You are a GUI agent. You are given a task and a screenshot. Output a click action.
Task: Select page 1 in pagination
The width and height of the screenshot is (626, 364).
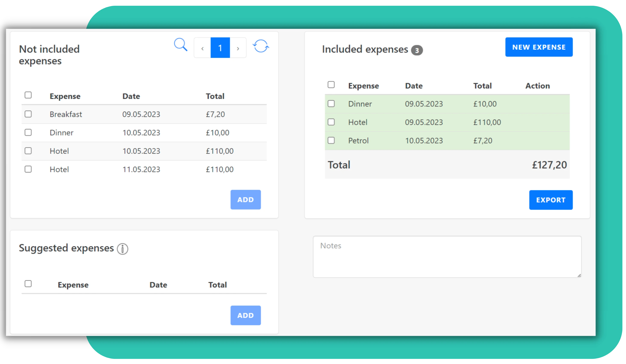coord(220,48)
